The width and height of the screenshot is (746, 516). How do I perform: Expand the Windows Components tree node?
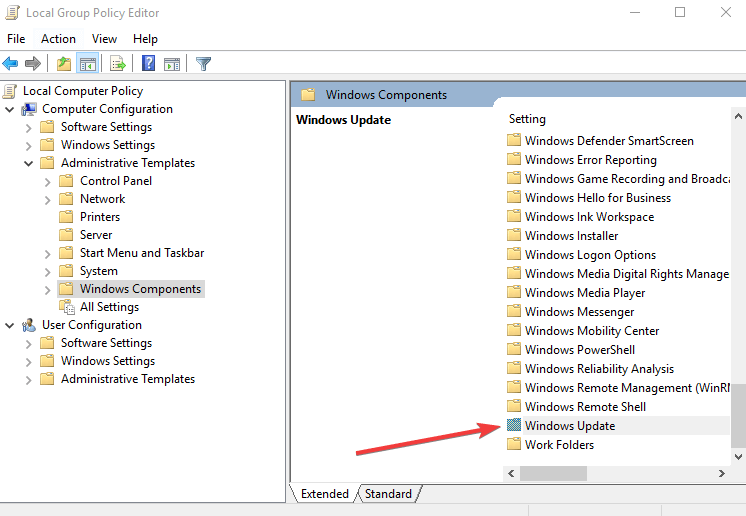click(x=48, y=290)
